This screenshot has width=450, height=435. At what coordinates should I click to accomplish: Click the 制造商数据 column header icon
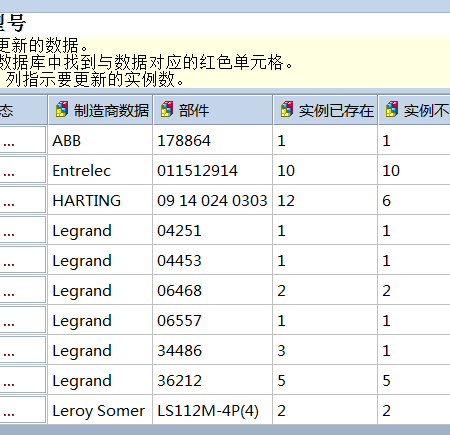pos(62,109)
